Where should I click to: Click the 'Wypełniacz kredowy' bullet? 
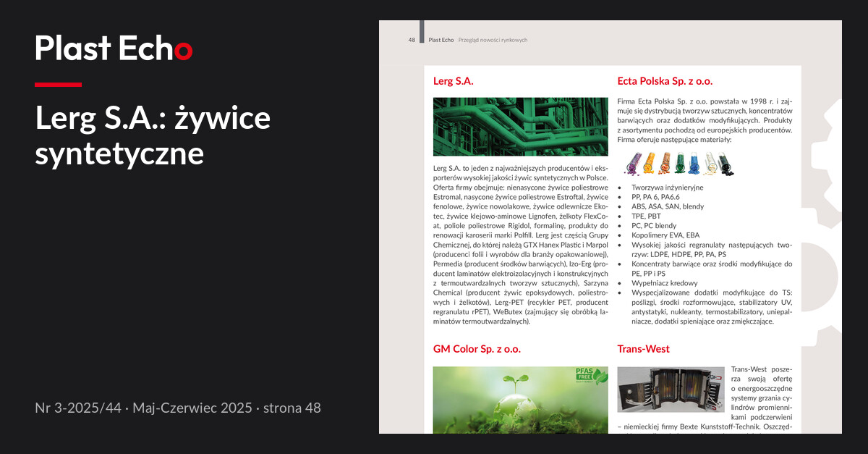tap(663, 283)
